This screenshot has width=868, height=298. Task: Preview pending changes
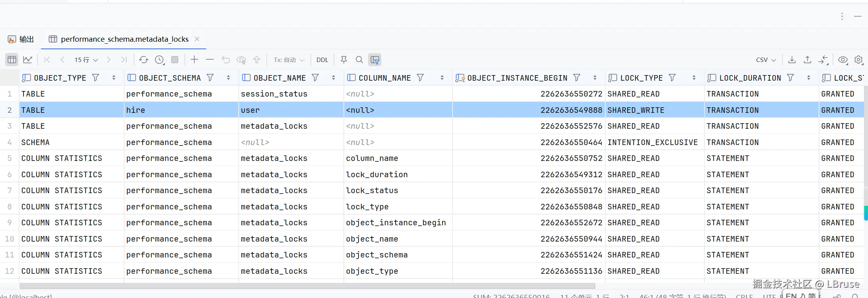click(x=241, y=60)
